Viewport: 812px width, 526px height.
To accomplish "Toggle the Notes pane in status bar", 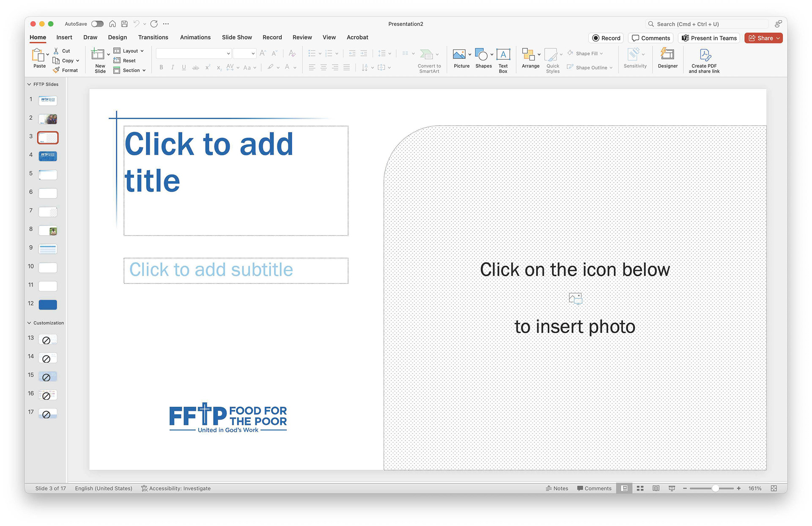I will [x=557, y=488].
